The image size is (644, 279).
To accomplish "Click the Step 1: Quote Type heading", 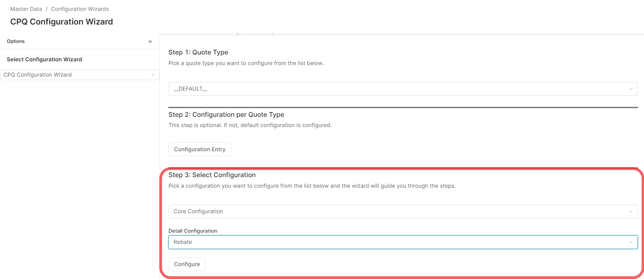I will click(x=198, y=52).
